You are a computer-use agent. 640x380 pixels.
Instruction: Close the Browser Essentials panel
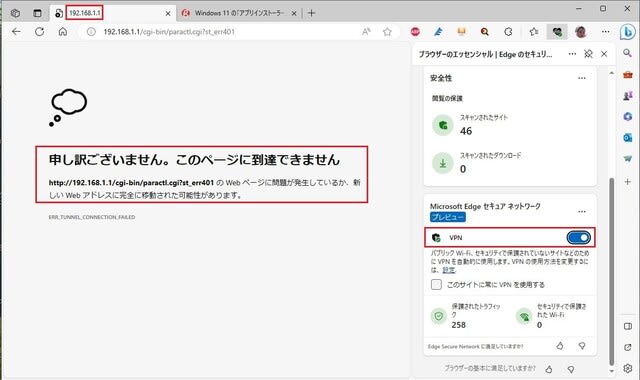[x=604, y=54]
